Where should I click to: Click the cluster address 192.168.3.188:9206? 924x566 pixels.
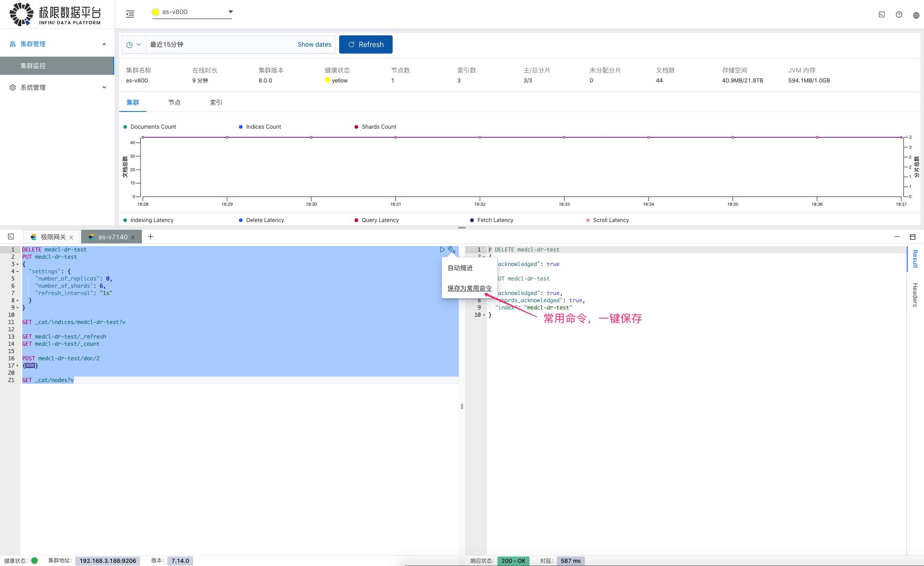tap(108, 561)
